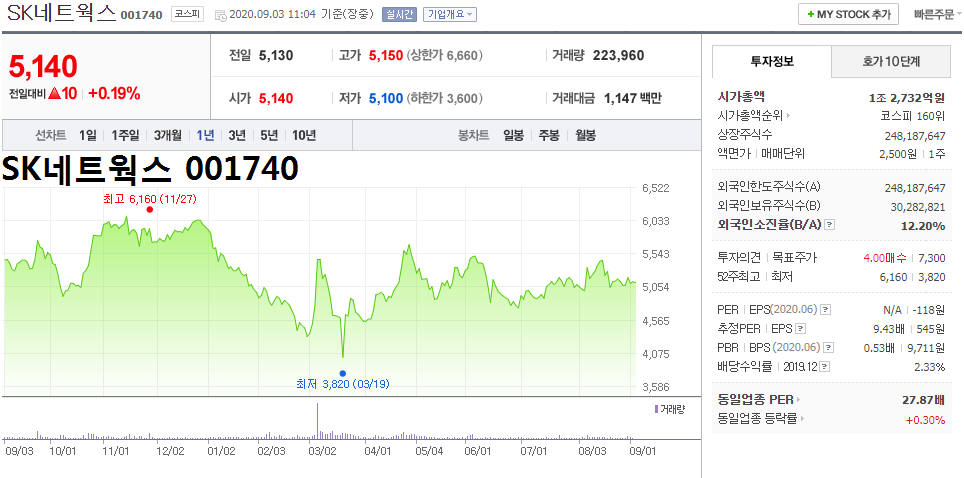Click the 저가 value 5,100
Image resolution: width=964 pixels, height=478 pixels.
point(386,98)
